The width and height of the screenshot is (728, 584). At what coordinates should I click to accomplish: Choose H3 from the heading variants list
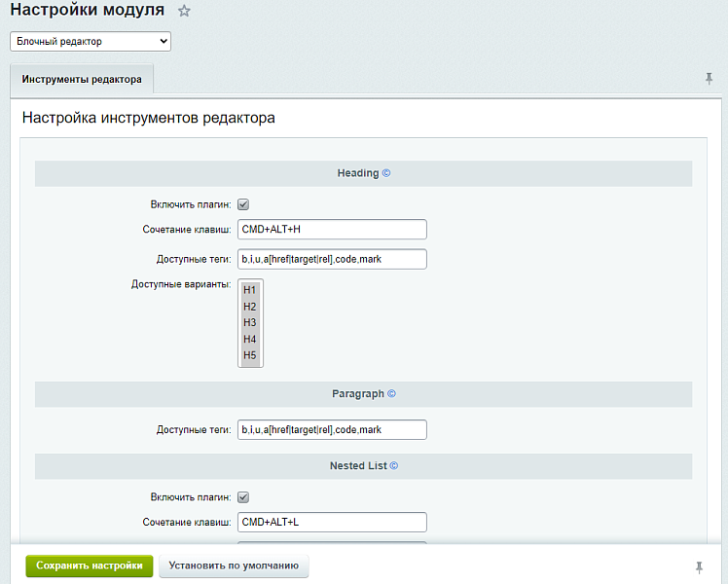click(250, 322)
